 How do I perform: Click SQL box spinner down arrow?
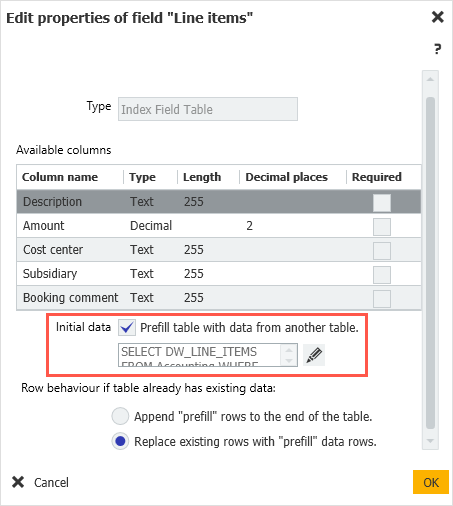click(289, 361)
